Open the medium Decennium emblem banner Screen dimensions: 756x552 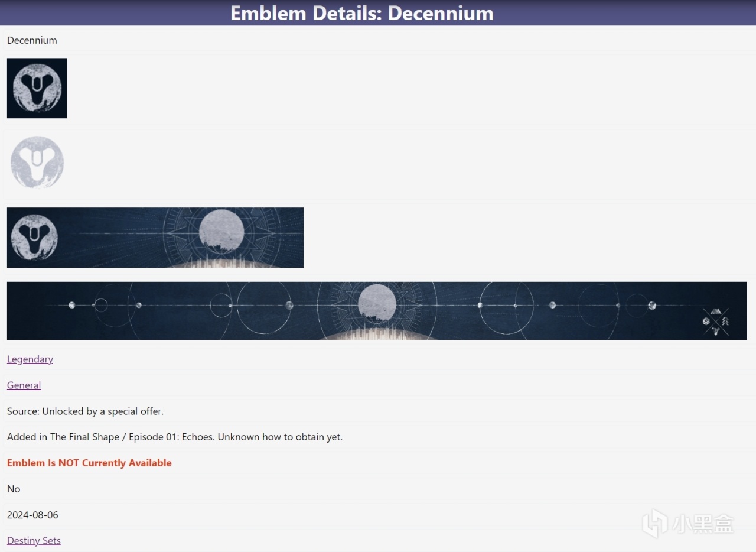point(155,238)
